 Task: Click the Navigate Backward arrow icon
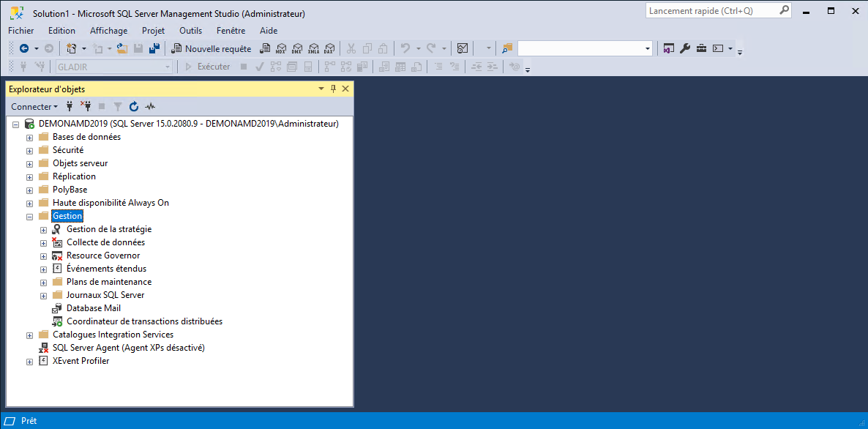coord(24,49)
